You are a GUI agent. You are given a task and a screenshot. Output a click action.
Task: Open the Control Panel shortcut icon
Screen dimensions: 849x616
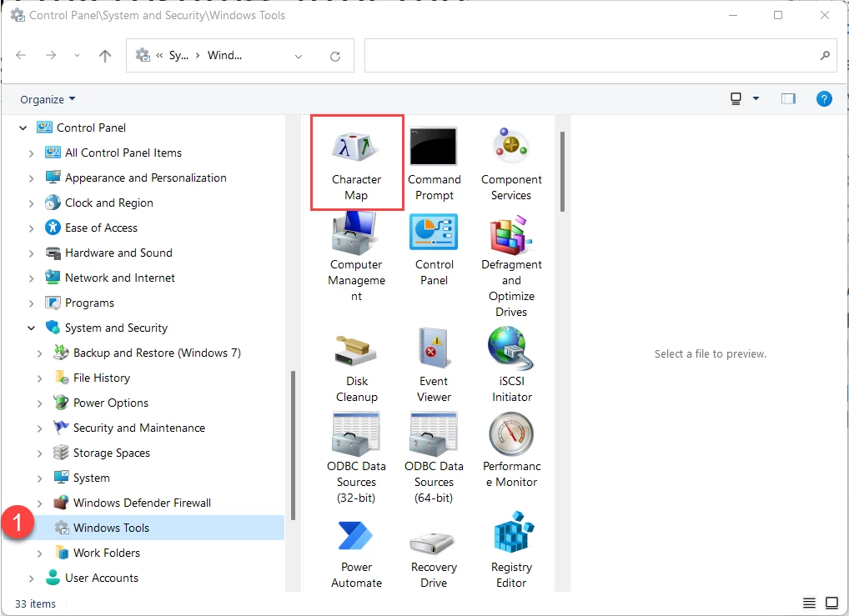click(x=434, y=249)
